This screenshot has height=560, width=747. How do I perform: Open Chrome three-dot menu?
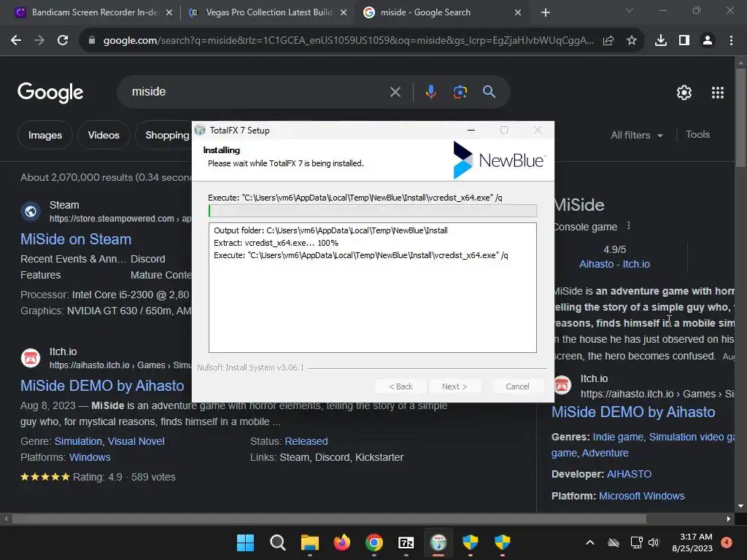[x=731, y=41]
